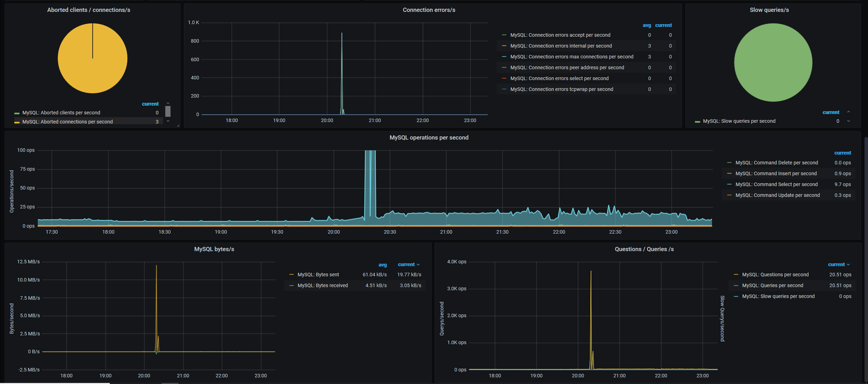
Task: Click sort chevron beside MySQL bytes 'current' header
Action: coord(418,265)
